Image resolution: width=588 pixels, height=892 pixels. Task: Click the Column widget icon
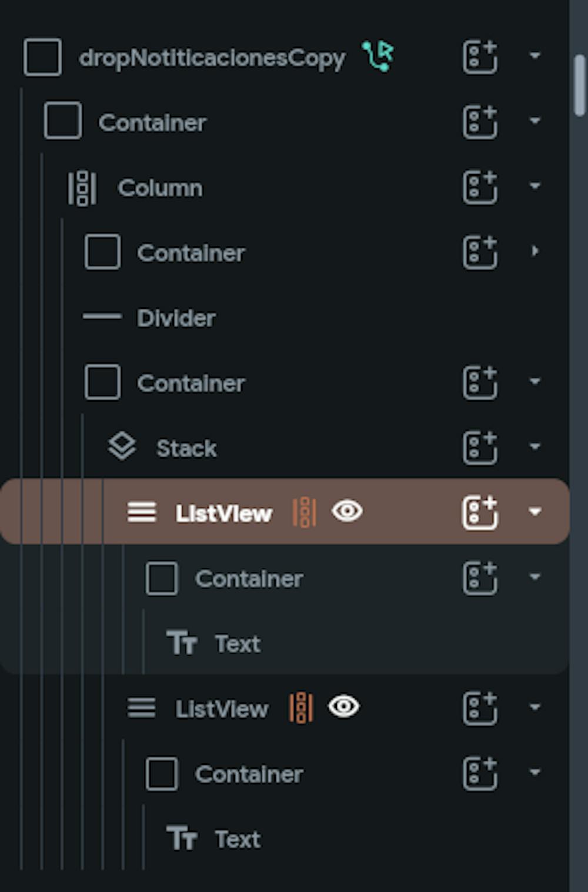[82, 188]
